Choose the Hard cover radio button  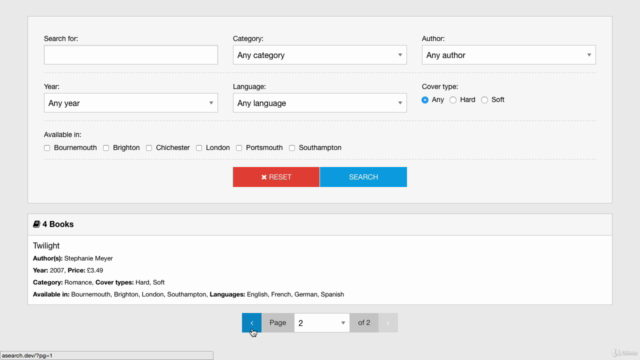tap(453, 100)
